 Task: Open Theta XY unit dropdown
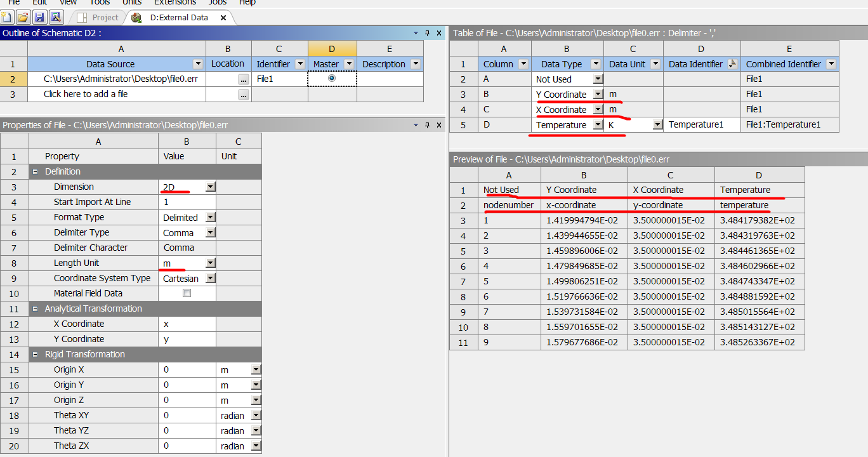256,415
